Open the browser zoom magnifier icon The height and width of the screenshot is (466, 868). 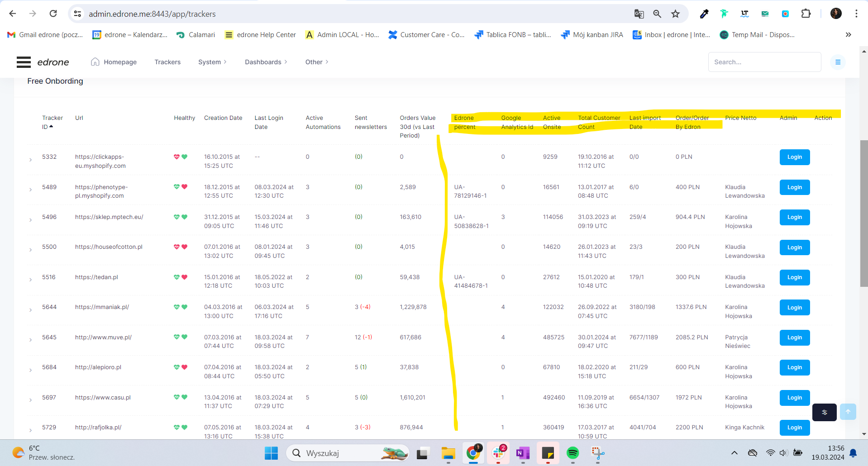pos(657,14)
